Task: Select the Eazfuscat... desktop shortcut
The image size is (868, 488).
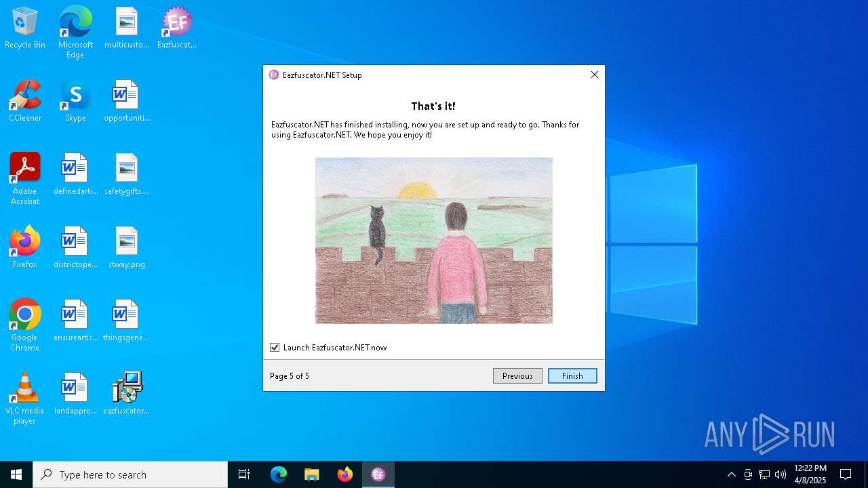Action: (x=176, y=28)
